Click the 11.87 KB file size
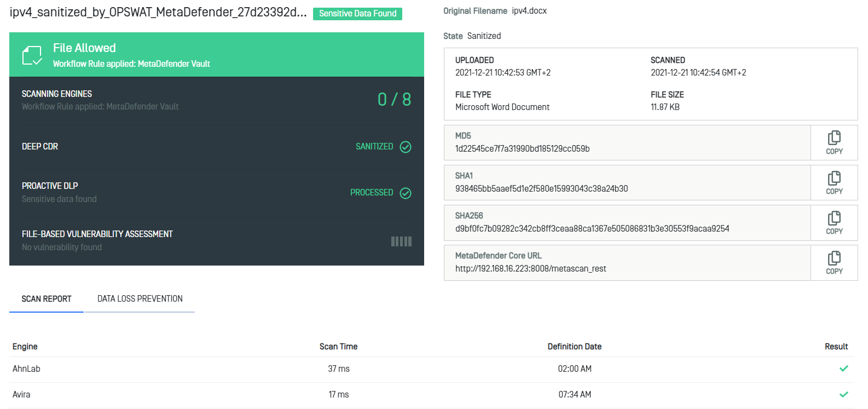The image size is (868, 409). pos(665,107)
